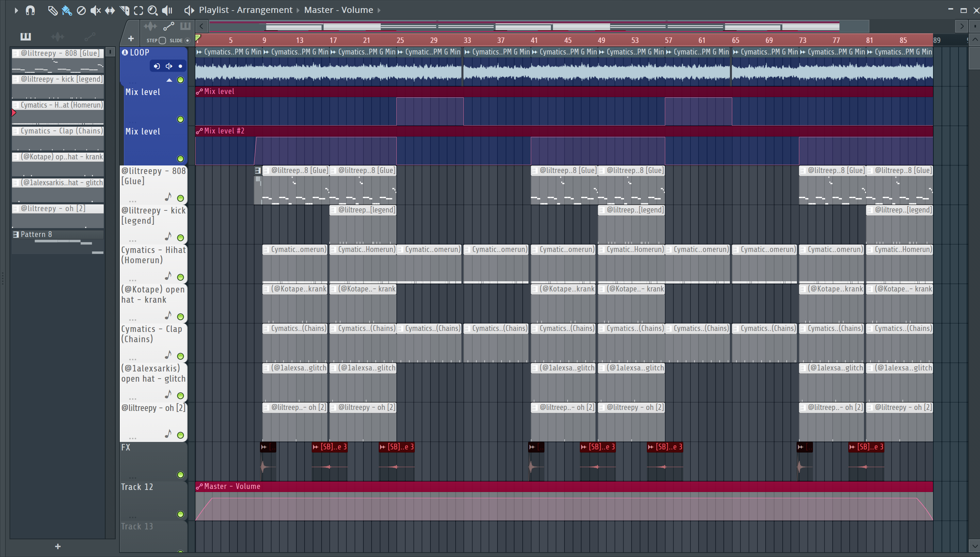Click note icon on @liltreepy - oh [2] track

pos(168,434)
